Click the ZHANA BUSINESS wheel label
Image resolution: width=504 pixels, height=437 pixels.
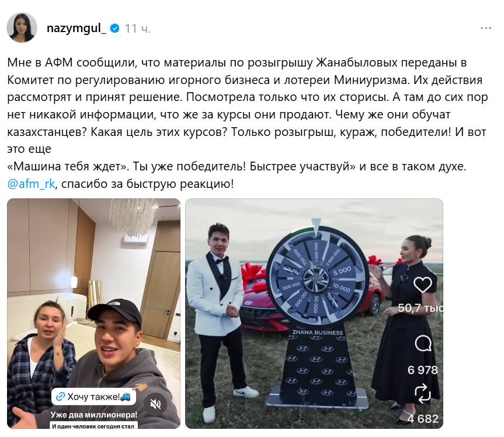point(318,333)
